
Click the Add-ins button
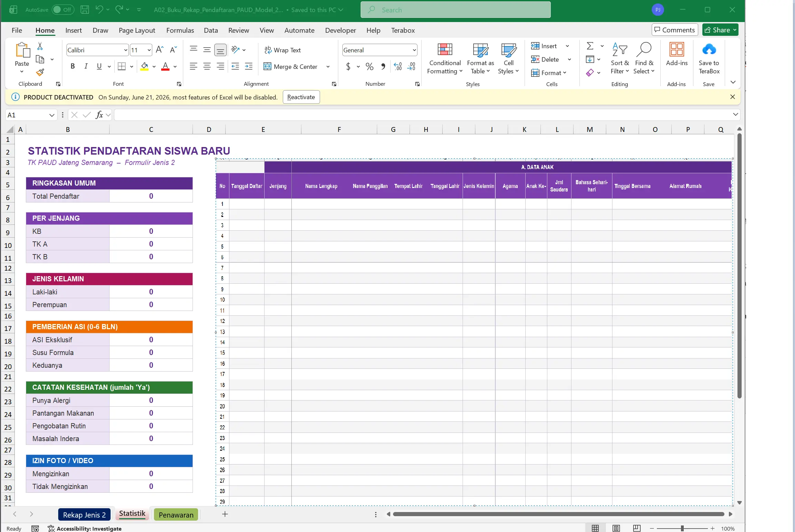677,54
